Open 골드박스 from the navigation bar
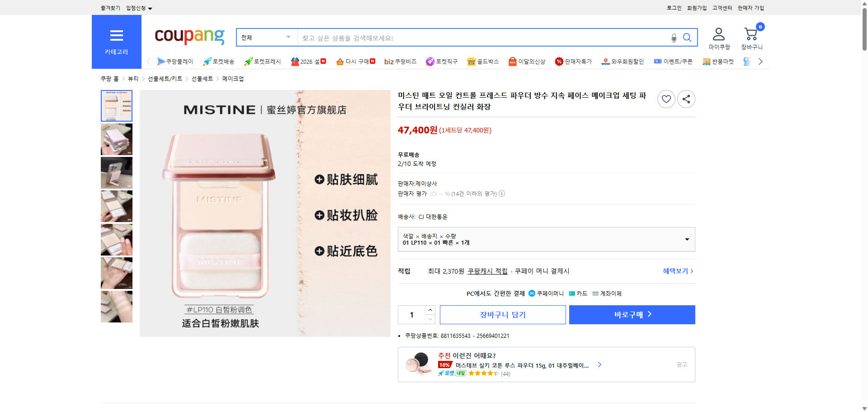This screenshot has width=868, height=412. (x=483, y=61)
